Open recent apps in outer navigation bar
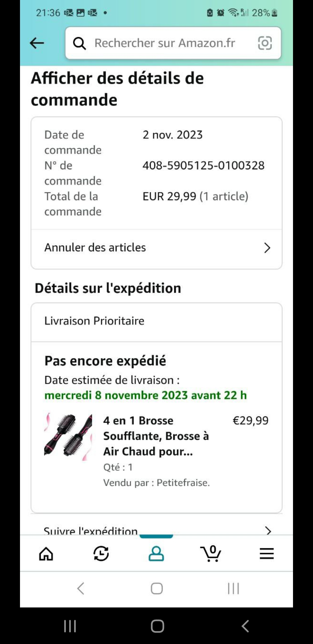The image size is (313, 644). pyautogui.click(x=70, y=626)
